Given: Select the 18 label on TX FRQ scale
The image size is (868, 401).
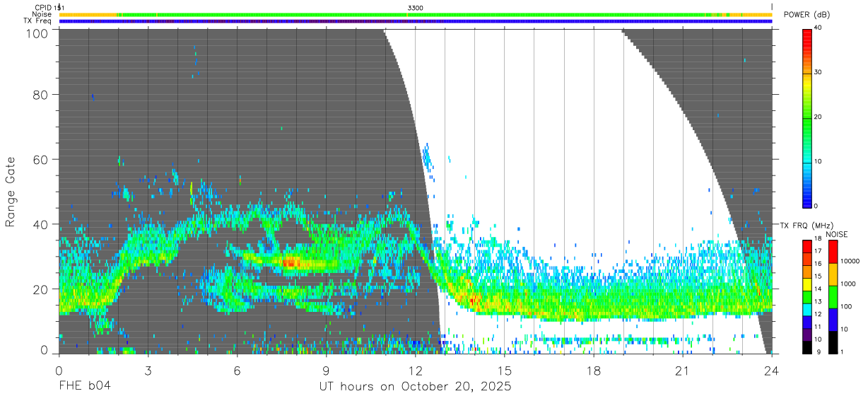Looking at the screenshot, I should coord(818,239).
